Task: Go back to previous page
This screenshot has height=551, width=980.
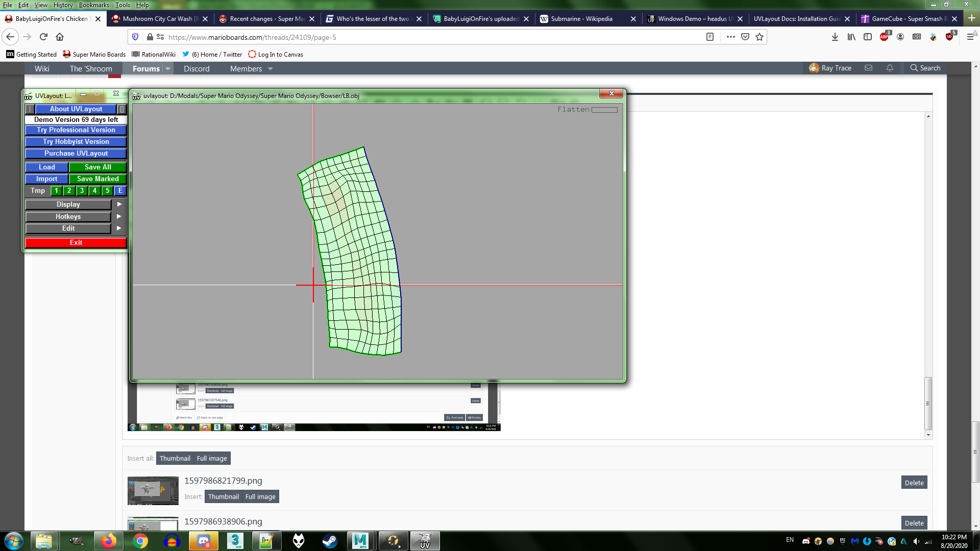Action: [10, 37]
